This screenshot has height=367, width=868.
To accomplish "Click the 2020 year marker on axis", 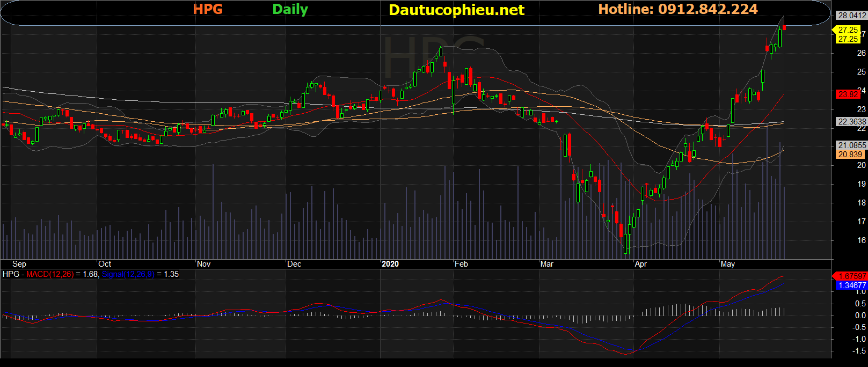I will [390, 264].
